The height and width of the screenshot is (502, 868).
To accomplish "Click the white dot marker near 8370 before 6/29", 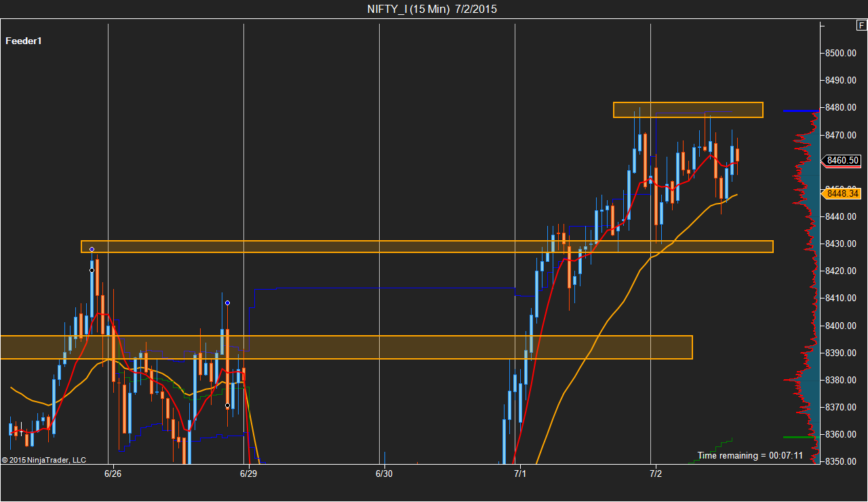I will coord(228,406).
